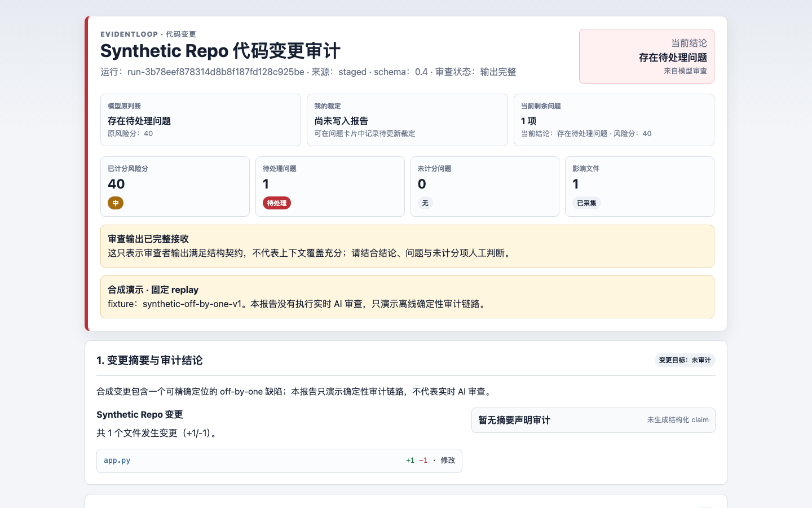Click the 已计分风险分 value 40
The height and width of the screenshot is (508, 812).
116,184
